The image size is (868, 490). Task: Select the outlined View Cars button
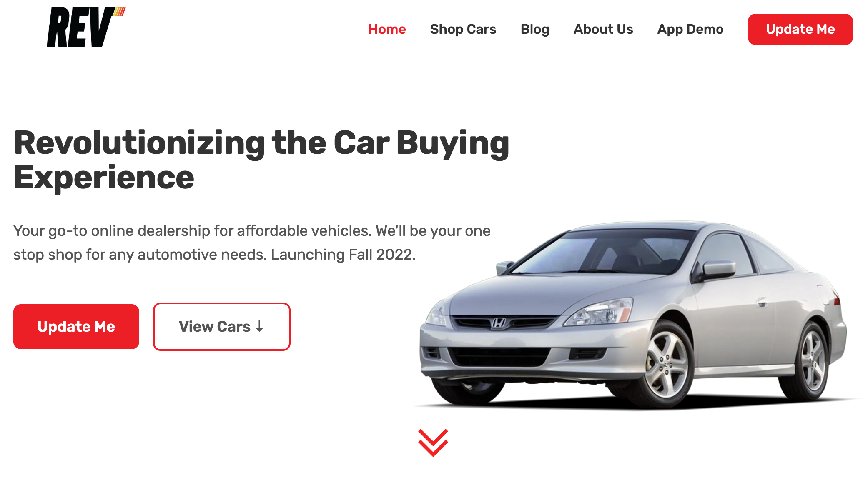222,327
